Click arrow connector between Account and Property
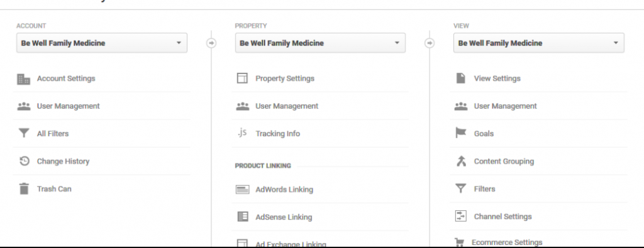 pyautogui.click(x=211, y=43)
